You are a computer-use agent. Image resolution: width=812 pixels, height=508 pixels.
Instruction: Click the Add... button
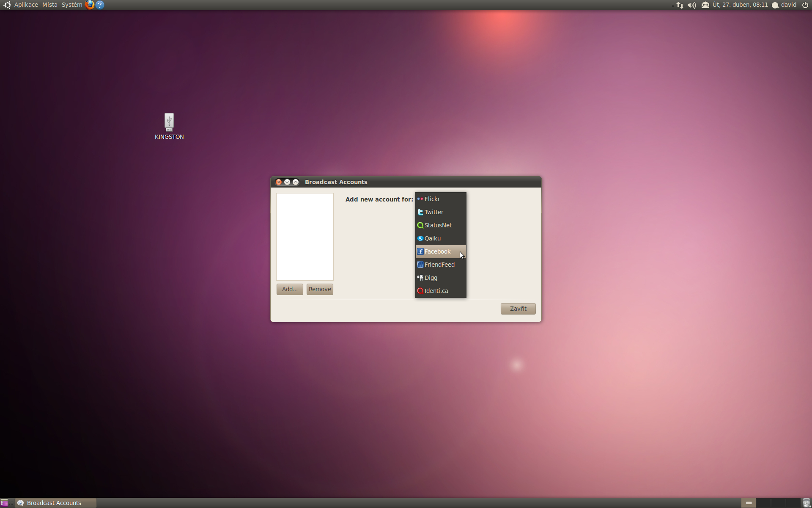coord(290,289)
